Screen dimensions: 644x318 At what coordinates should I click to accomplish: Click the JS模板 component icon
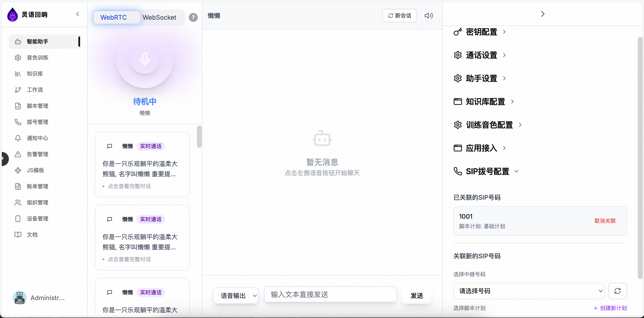coord(18,170)
